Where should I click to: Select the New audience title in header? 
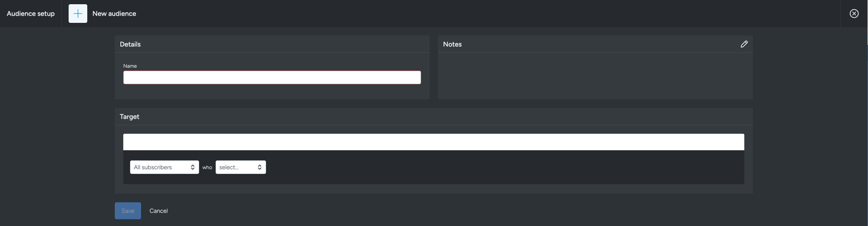pos(114,14)
